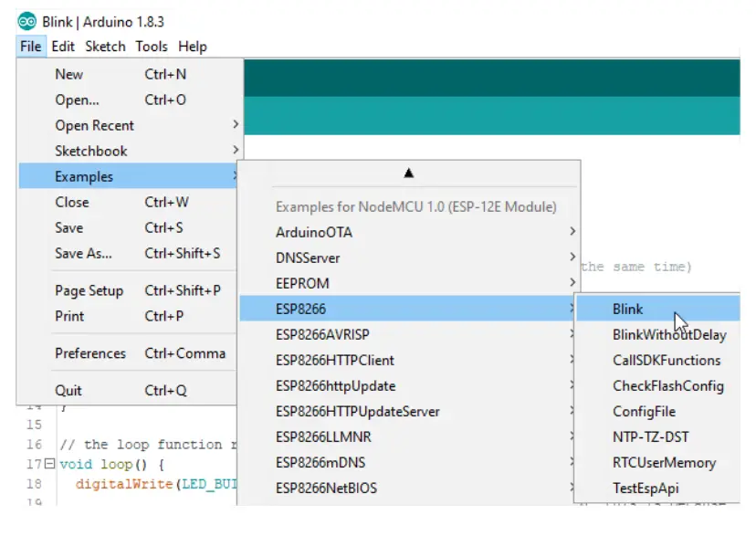Click line number 16 in the gutter
Image resolution: width=756 pixels, height=536 pixels.
pyautogui.click(x=34, y=445)
